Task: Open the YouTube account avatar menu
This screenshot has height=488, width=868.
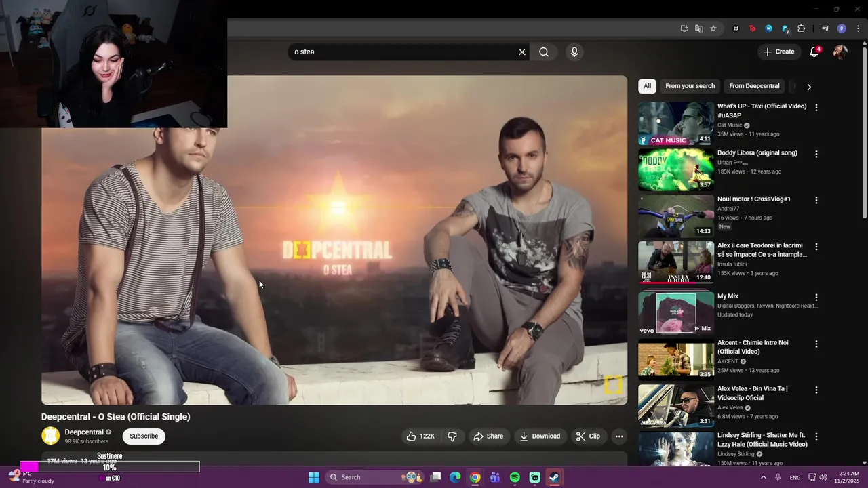Action: pyautogui.click(x=840, y=52)
